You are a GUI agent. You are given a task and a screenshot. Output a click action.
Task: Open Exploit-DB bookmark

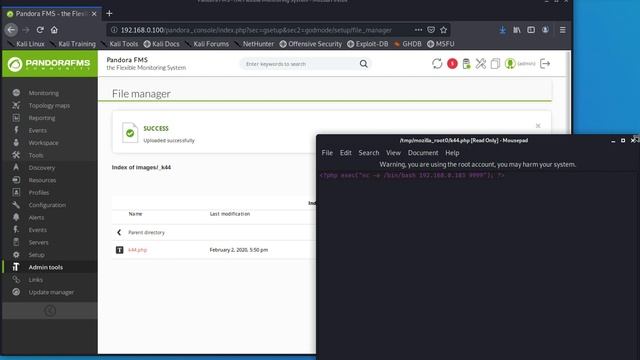[368, 44]
